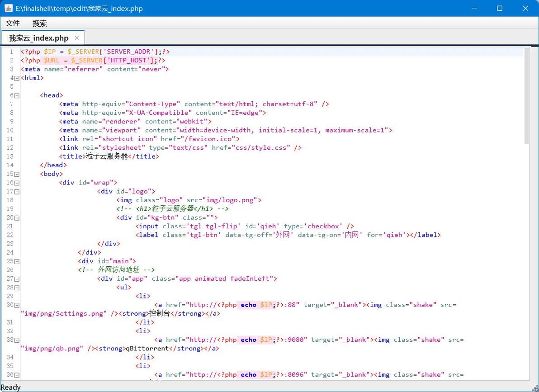Click "app animated fadeInLeft" class
Image resolution: width=539 pixels, height=392 pixels.
tap(224, 279)
